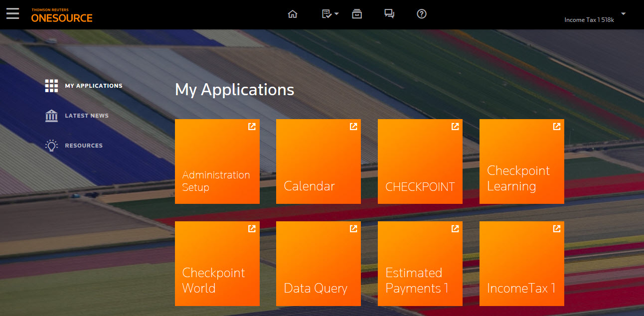The image size is (644, 316).
Task: Expand the task checklist dropdown arrow
Action: pyautogui.click(x=336, y=14)
